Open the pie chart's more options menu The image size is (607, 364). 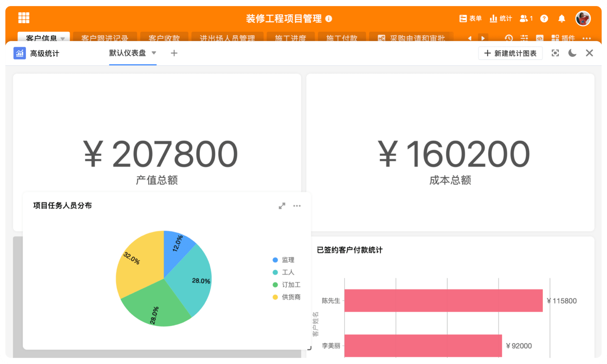(x=297, y=206)
